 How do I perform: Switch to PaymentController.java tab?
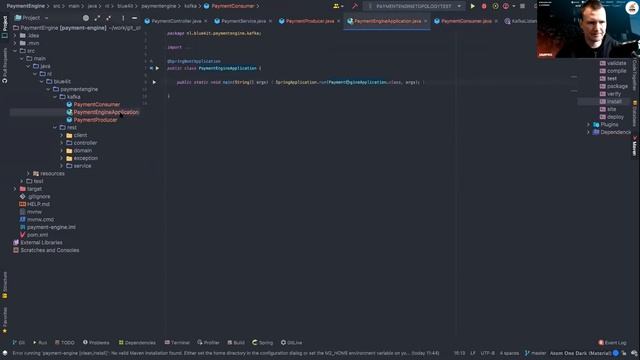pos(176,21)
